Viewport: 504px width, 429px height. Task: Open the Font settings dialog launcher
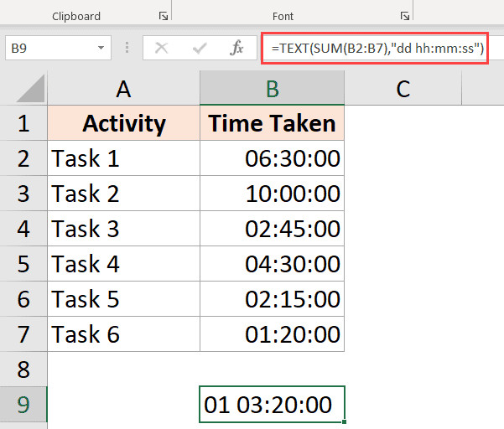pyautogui.click(x=404, y=16)
